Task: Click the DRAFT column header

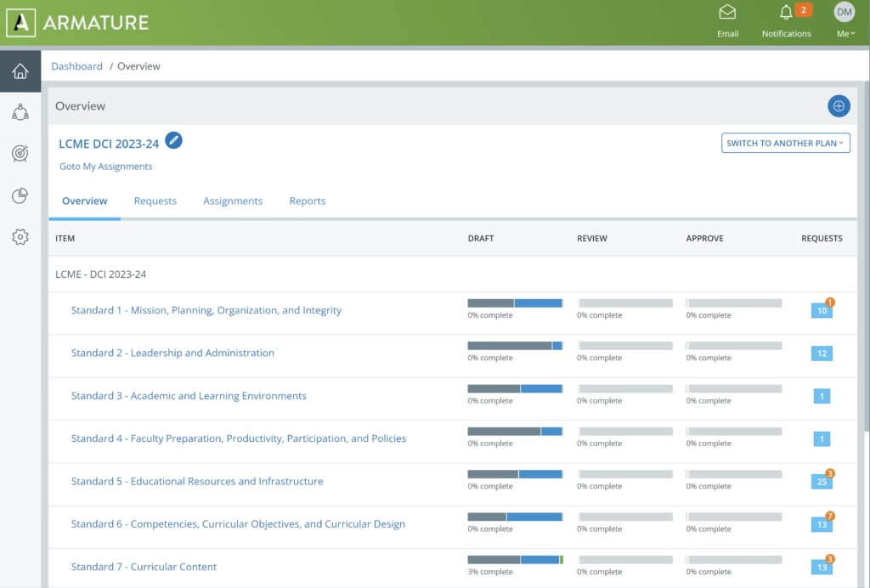Action: (481, 238)
